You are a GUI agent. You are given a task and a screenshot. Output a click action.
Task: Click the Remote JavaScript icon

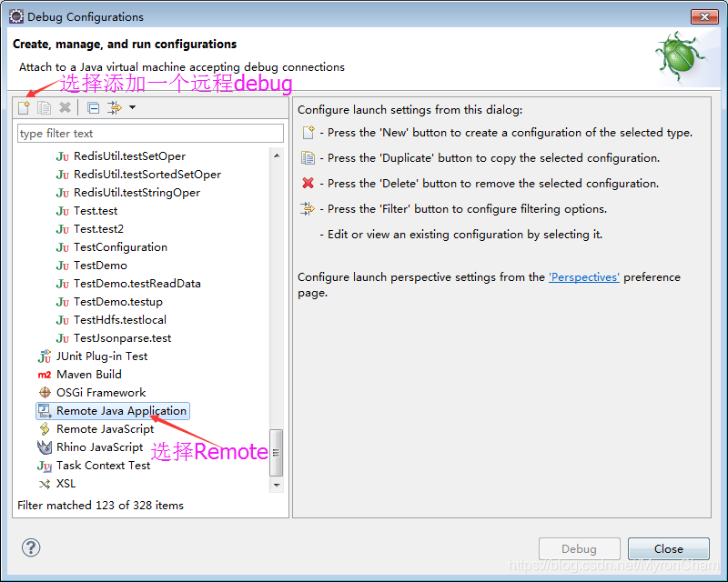[x=45, y=429]
